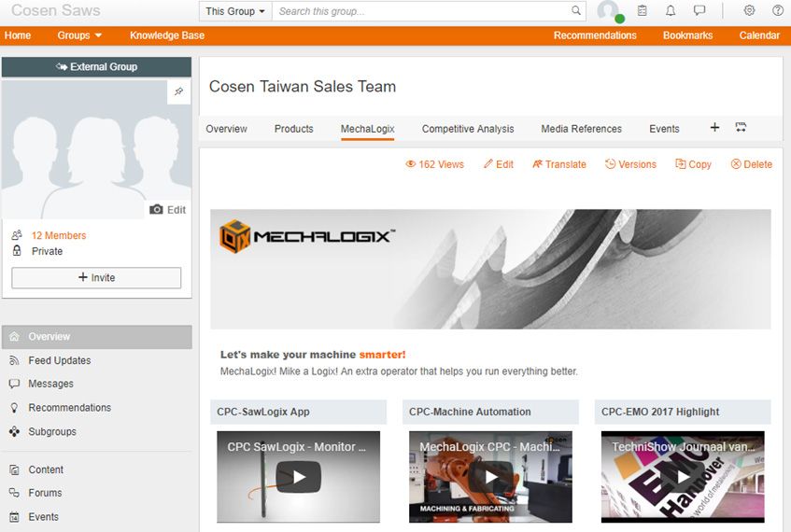The width and height of the screenshot is (791, 532).
Task: Click the CPC-EMO 2017 Highlight heading
Action: coord(660,412)
